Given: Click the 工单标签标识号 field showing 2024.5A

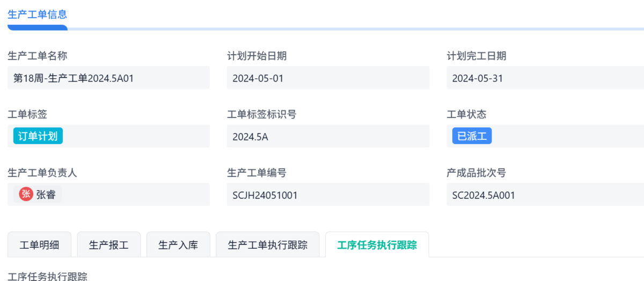Looking at the screenshot, I should pyautogui.click(x=328, y=136).
